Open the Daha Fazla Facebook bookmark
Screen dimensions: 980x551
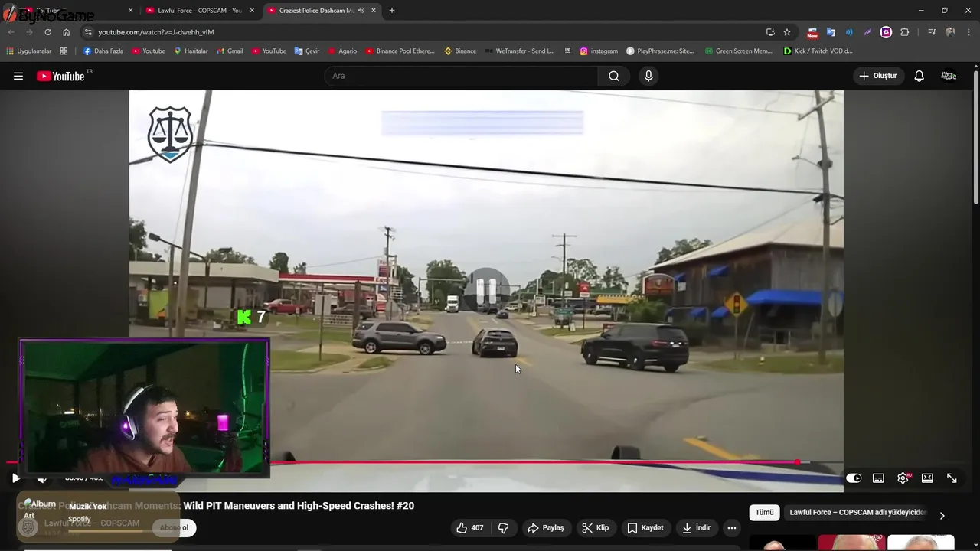click(103, 51)
